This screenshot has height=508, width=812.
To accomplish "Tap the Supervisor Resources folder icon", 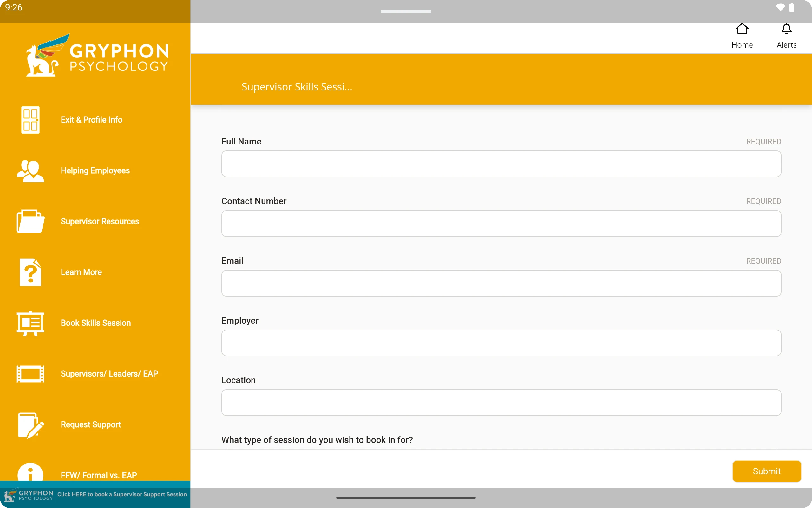I will pos(30,221).
